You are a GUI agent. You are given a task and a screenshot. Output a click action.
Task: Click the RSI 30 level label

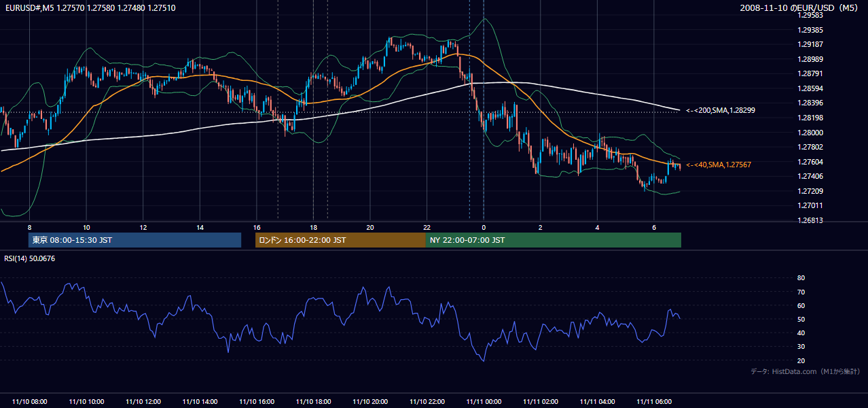[x=801, y=347]
